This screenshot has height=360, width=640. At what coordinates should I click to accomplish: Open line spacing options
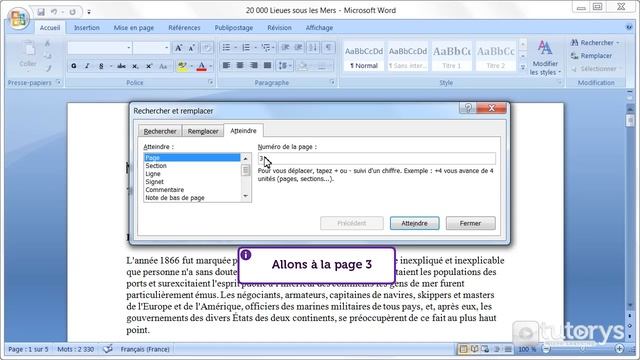point(284,66)
